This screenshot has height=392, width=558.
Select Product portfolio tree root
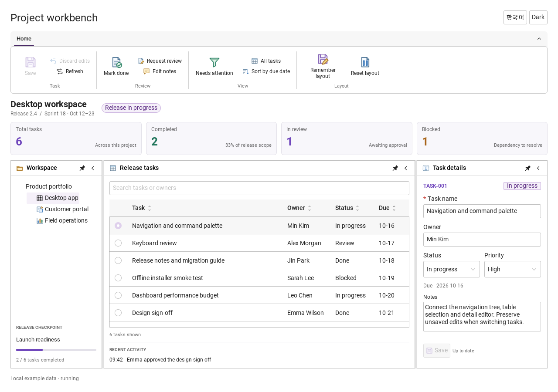coord(49,186)
